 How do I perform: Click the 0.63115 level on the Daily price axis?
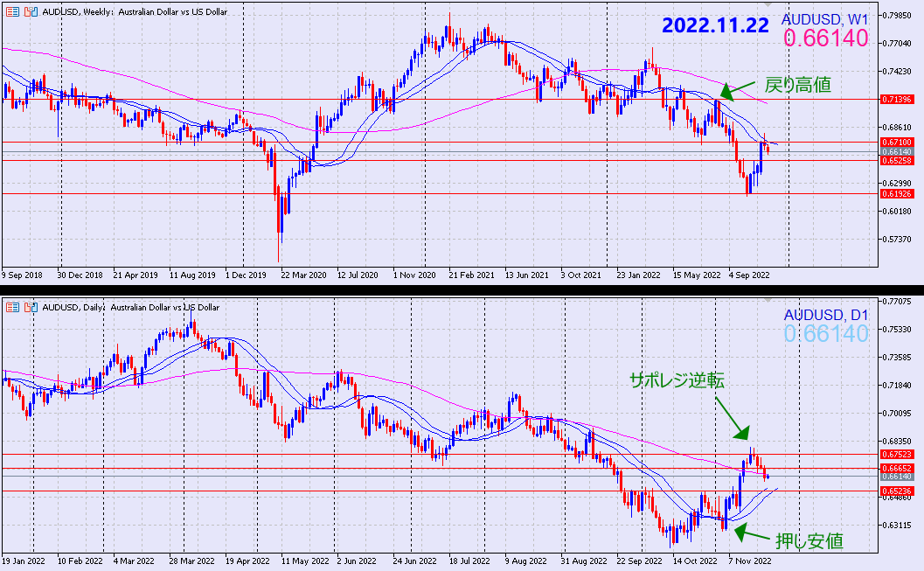(x=896, y=525)
